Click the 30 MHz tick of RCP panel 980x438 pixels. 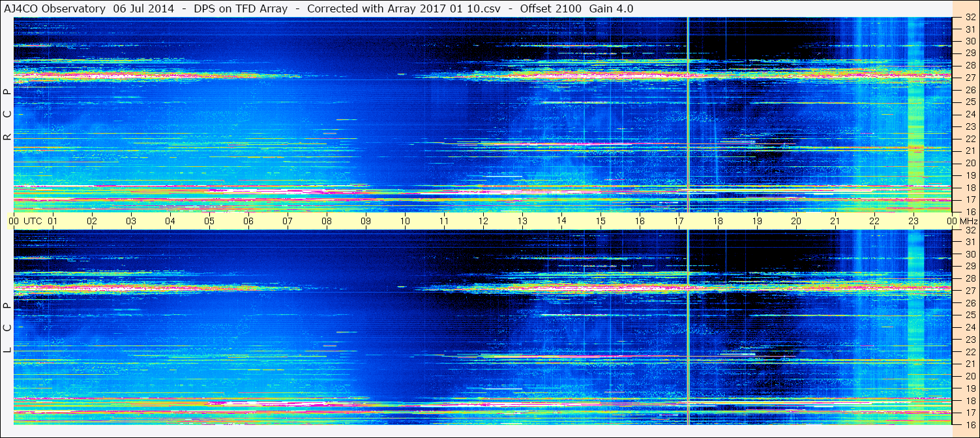pos(970,40)
